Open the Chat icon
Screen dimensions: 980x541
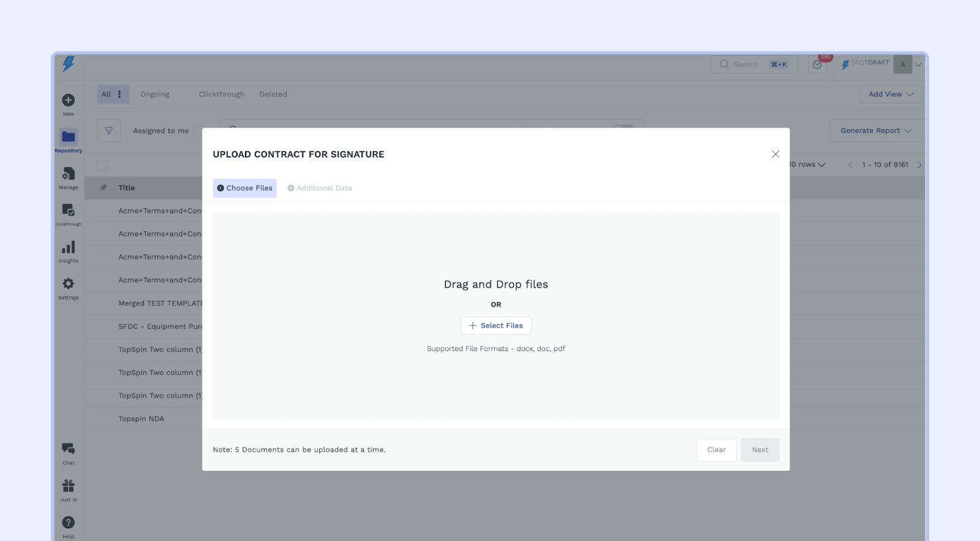[69, 449]
